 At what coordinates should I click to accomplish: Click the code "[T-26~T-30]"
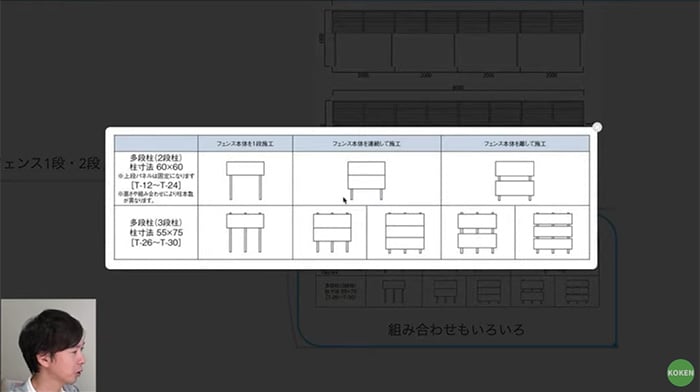coord(156,242)
